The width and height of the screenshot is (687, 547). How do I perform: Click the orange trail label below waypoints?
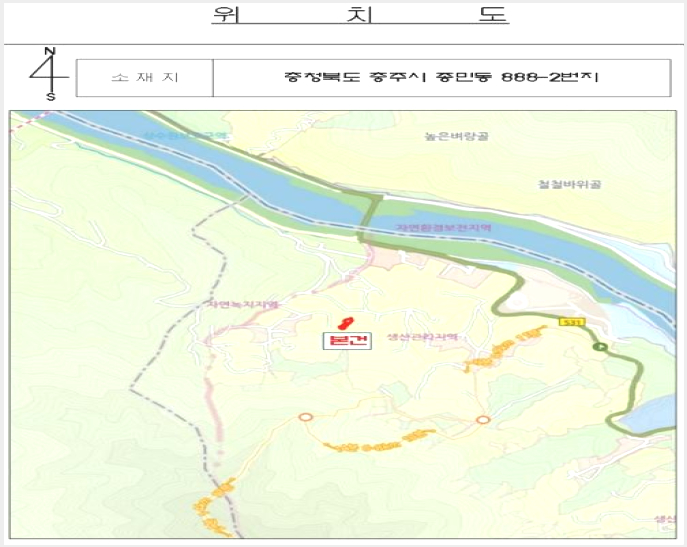[x=379, y=442]
